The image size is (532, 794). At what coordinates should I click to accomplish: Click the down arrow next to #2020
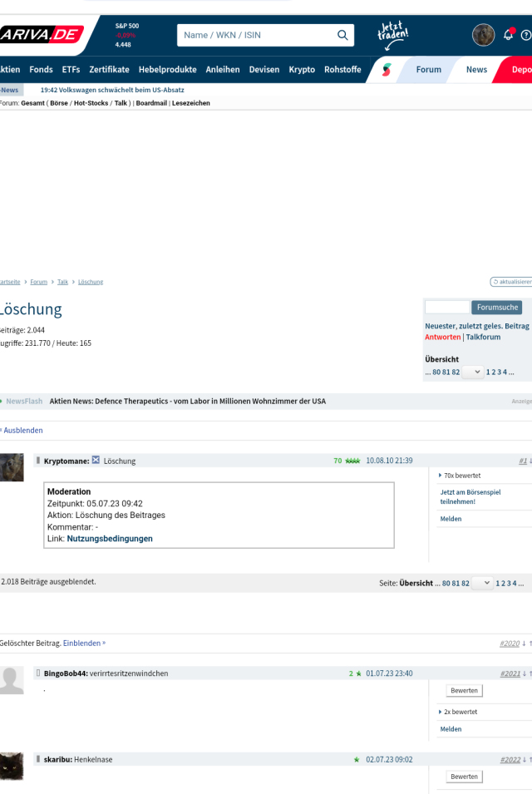(524, 644)
